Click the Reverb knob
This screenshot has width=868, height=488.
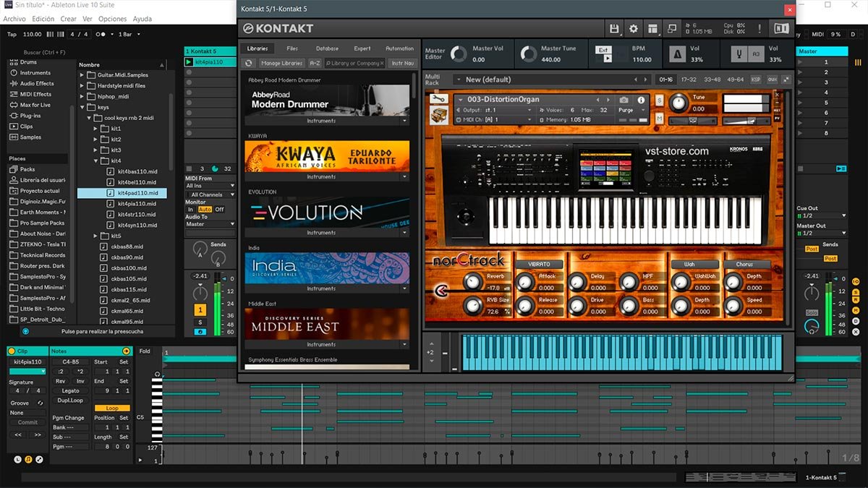[x=474, y=282]
